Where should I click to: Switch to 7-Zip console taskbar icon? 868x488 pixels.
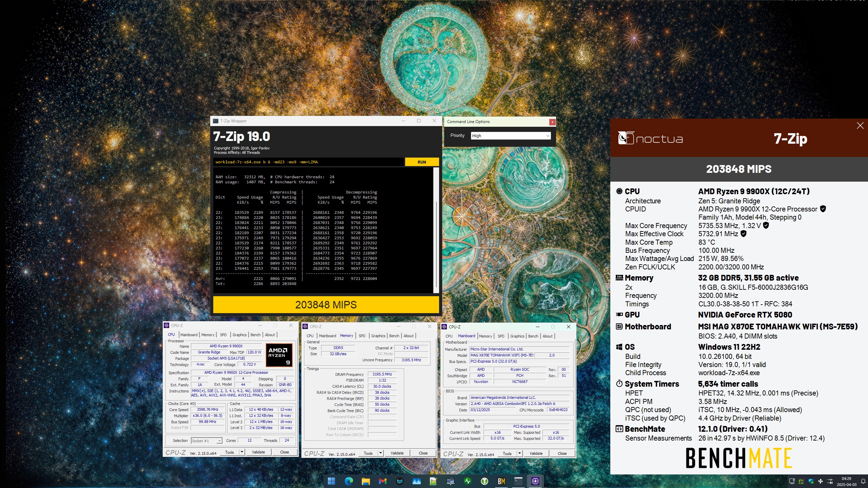click(518, 481)
